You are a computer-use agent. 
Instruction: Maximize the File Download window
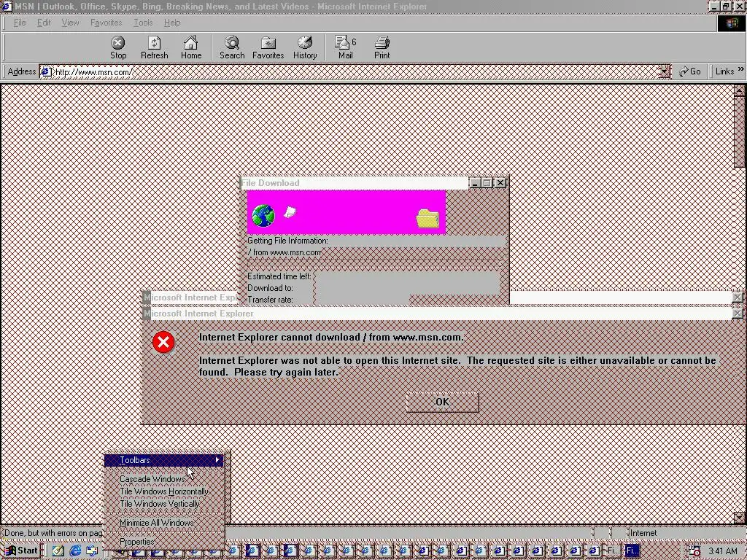pyautogui.click(x=487, y=183)
